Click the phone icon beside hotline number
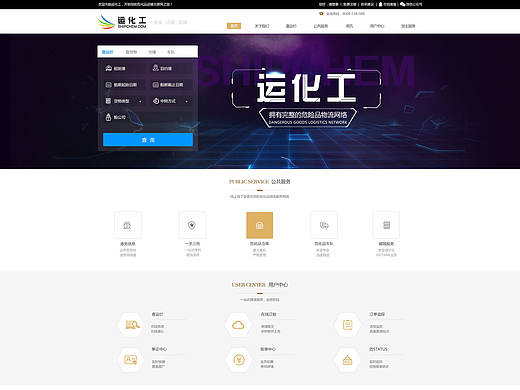520x390 pixels. (321, 14)
